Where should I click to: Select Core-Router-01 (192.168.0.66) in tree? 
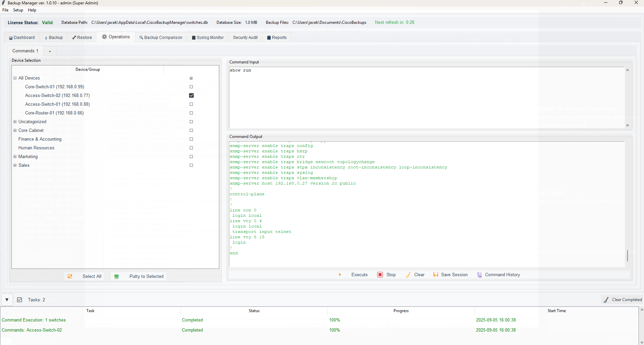pyautogui.click(x=54, y=113)
